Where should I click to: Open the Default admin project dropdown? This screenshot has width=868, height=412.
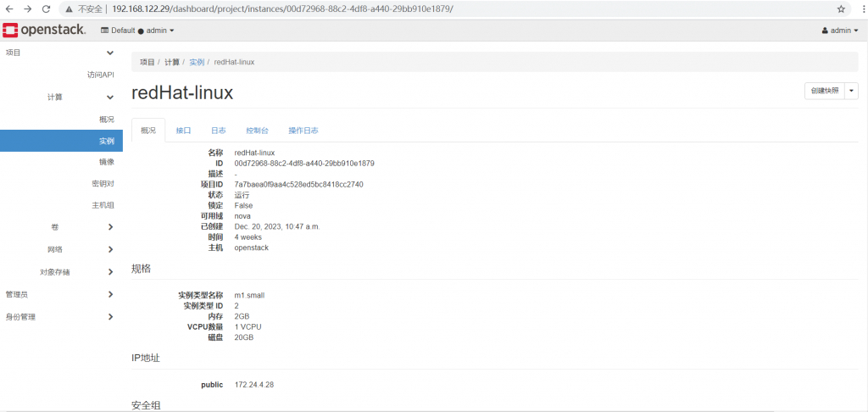click(137, 31)
